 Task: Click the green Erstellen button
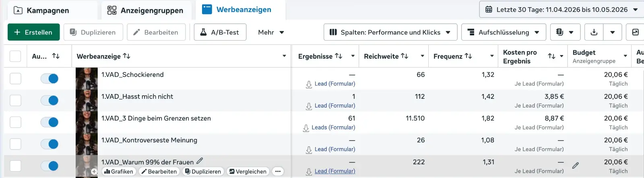coord(34,32)
